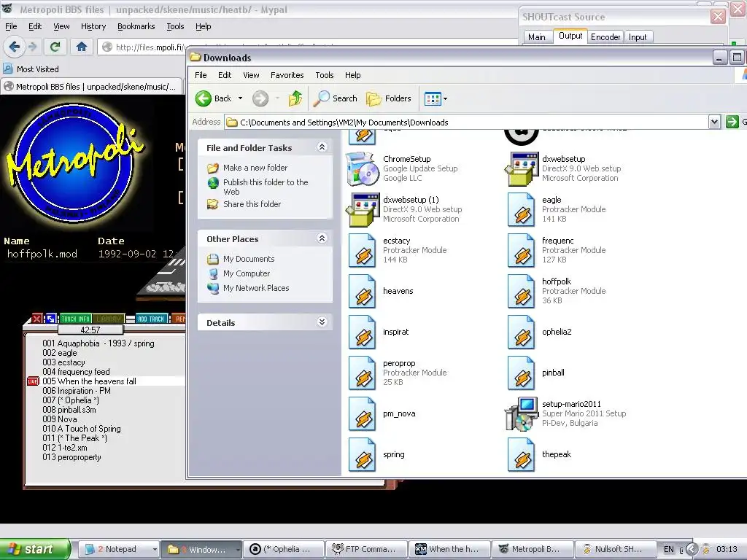747x560 pixels.
Task: Select the peroprop module file icon
Action: [362, 373]
